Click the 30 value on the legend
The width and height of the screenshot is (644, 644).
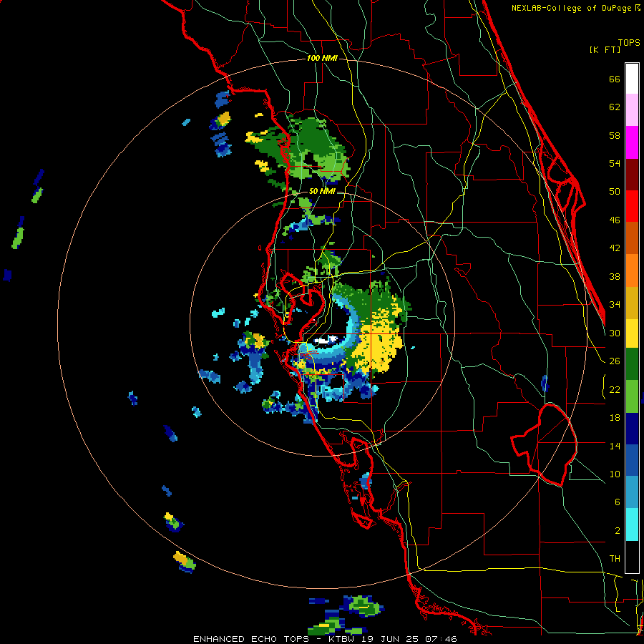(615, 333)
